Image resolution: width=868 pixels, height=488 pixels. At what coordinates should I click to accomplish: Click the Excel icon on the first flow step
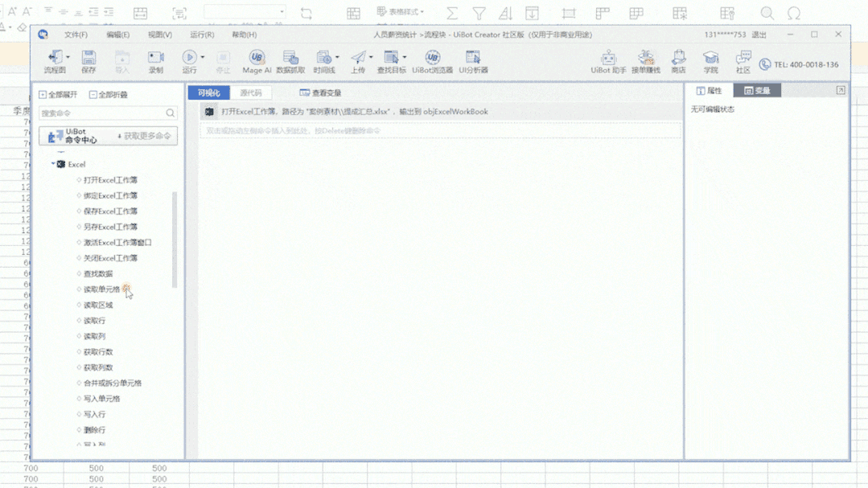(x=209, y=112)
